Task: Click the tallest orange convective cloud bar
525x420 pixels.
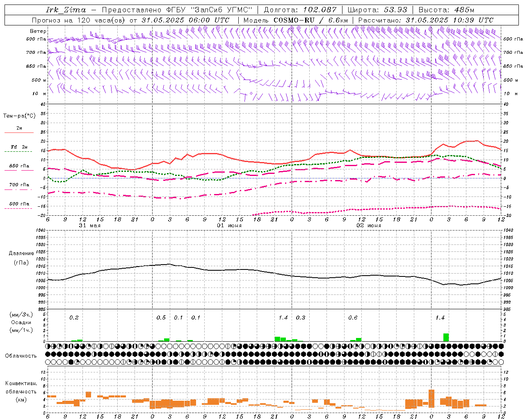Action: click(x=431, y=398)
